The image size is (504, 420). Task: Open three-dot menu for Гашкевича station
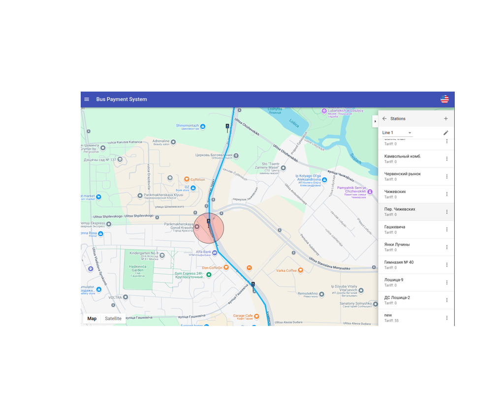[447, 229]
